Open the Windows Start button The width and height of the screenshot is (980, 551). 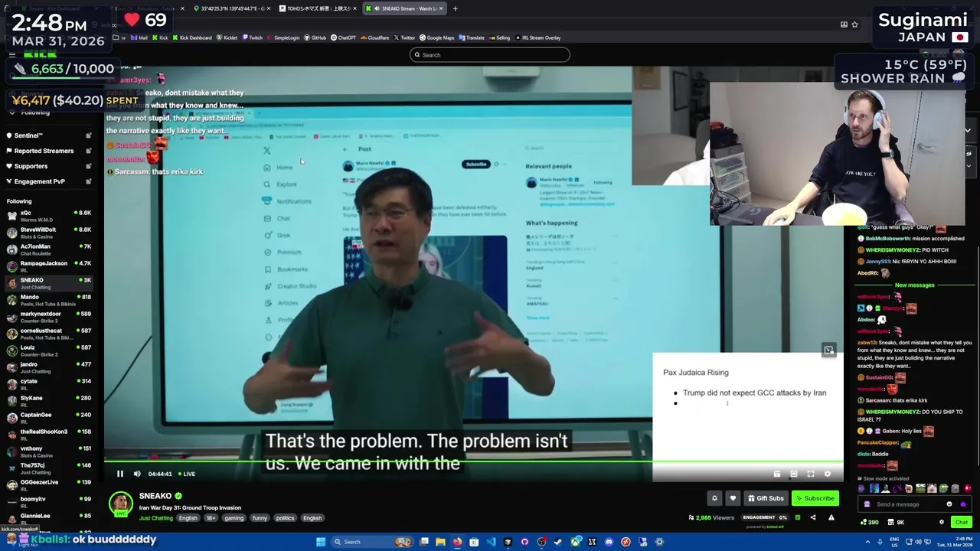tap(321, 542)
